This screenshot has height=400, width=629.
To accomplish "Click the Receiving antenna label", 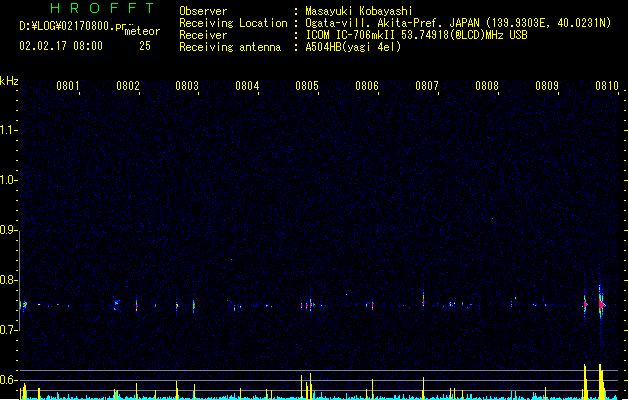I will coord(230,47).
